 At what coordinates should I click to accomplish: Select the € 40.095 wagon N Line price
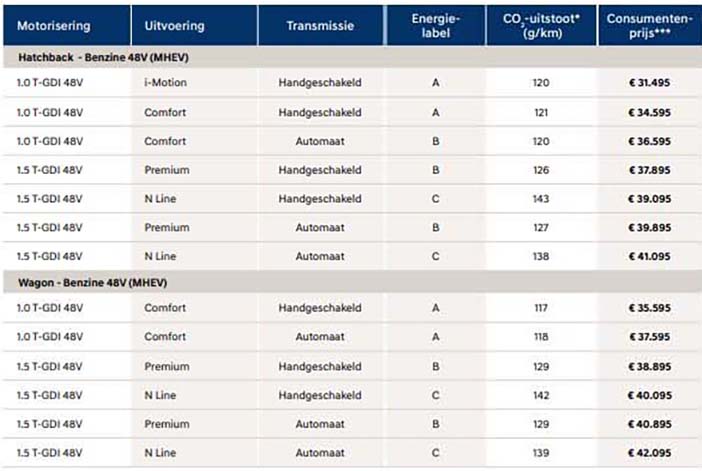(x=650, y=395)
